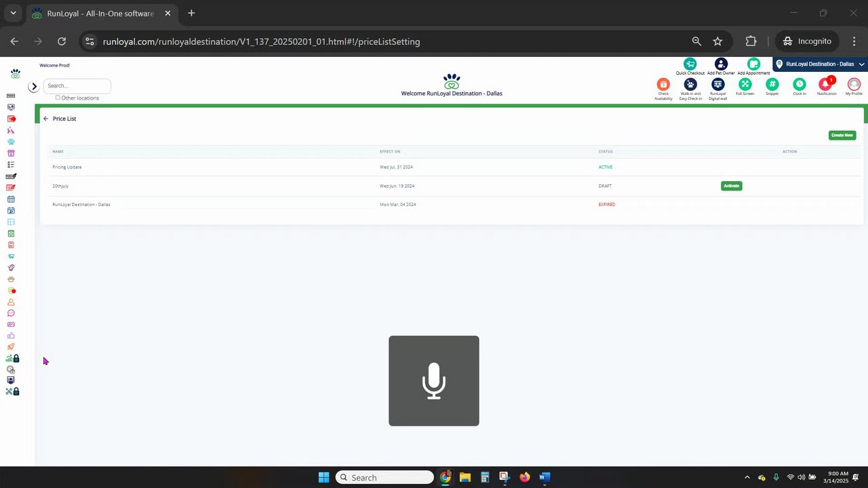Click DRAFT status text
The height and width of the screenshot is (488, 868).
point(605,186)
